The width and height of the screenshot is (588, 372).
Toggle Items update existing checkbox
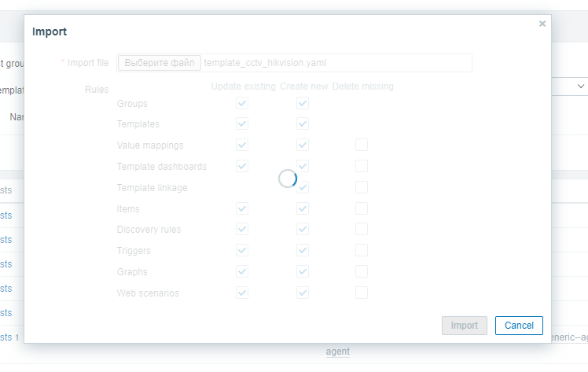(242, 208)
